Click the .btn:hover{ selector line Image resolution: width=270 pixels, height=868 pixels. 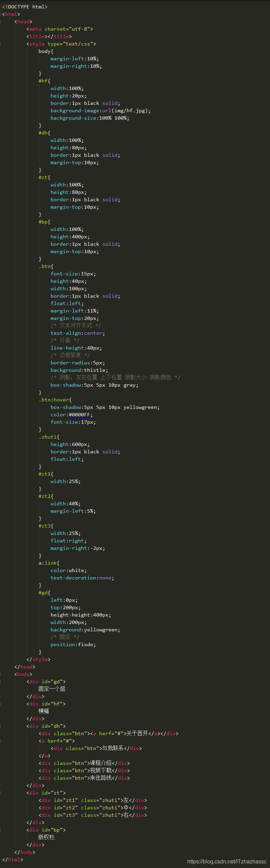point(55,400)
